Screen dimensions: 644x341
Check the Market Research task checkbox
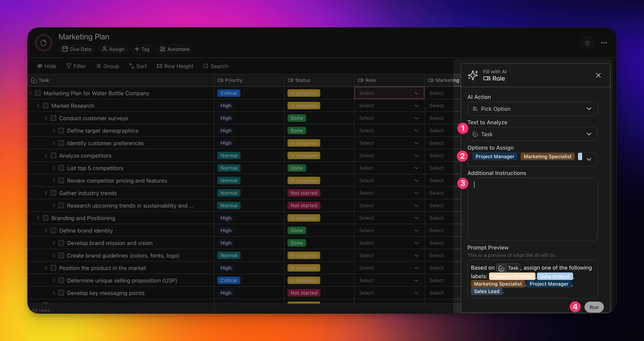[46, 106]
